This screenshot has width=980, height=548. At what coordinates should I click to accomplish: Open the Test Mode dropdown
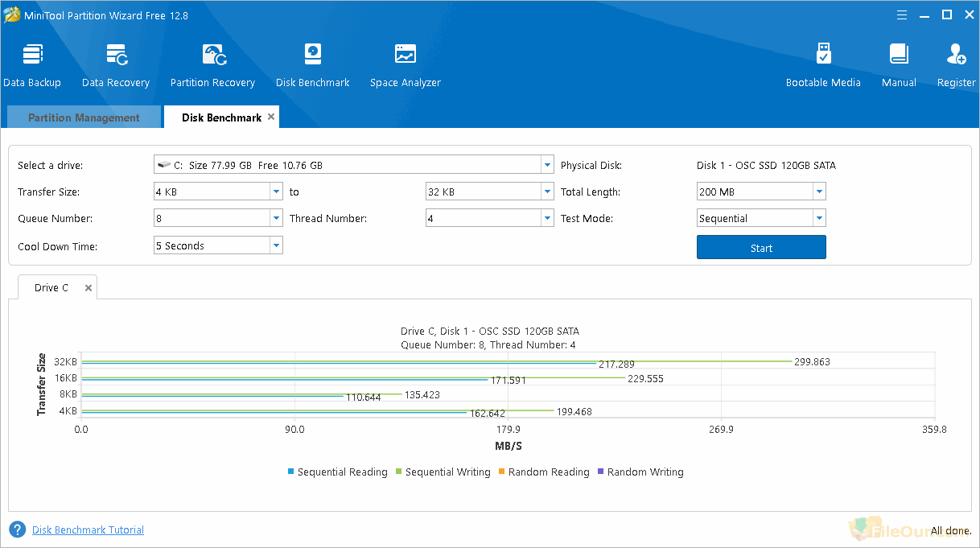[819, 219]
